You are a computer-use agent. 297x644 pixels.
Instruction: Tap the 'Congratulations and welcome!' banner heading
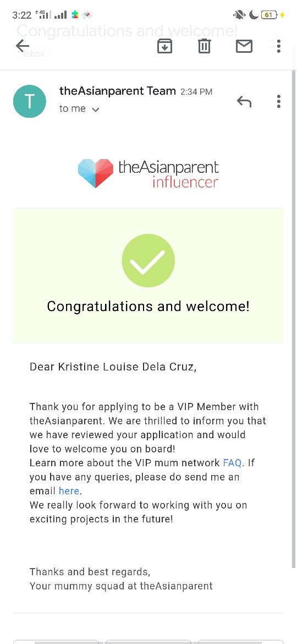tap(148, 306)
